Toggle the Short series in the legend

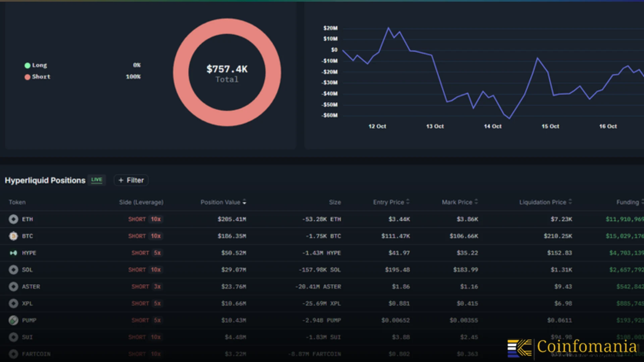(x=38, y=76)
